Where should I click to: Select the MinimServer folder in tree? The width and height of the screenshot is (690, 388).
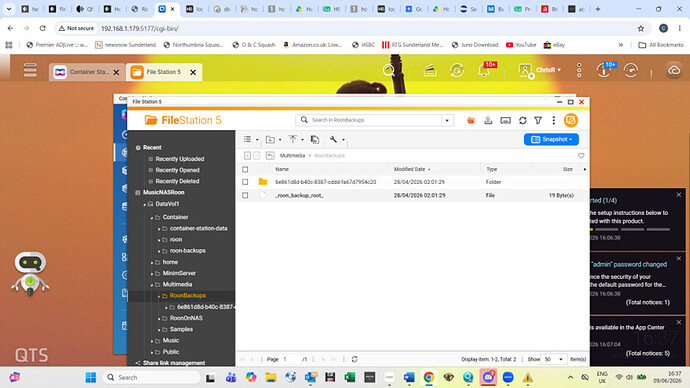point(179,273)
